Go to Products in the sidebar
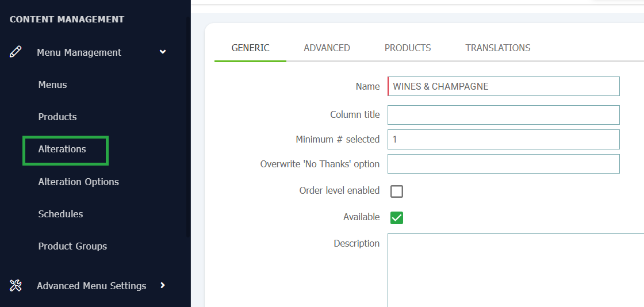 click(x=57, y=117)
